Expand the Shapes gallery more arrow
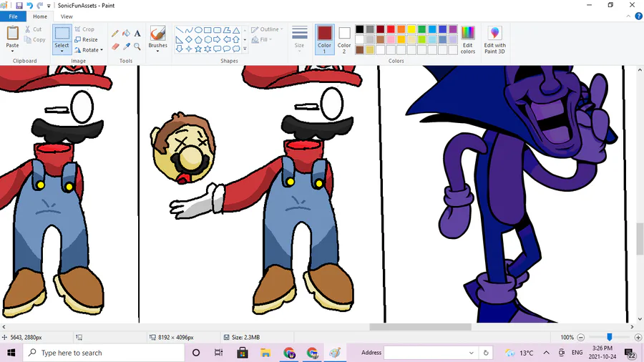This screenshot has height=362, width=644. (245, 49)
